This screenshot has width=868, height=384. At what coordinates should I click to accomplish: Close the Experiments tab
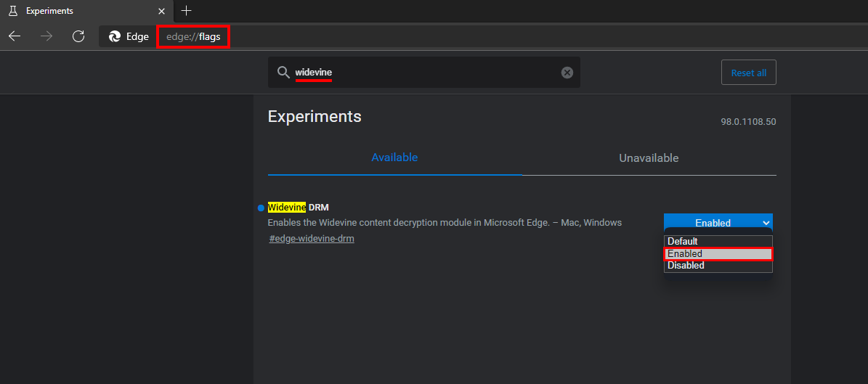point(162,11)
